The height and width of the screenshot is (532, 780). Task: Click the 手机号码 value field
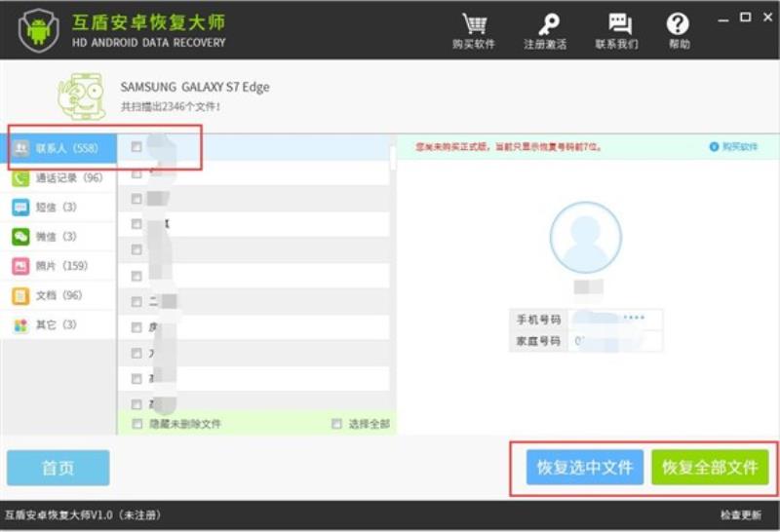click(x=615, y=319)
